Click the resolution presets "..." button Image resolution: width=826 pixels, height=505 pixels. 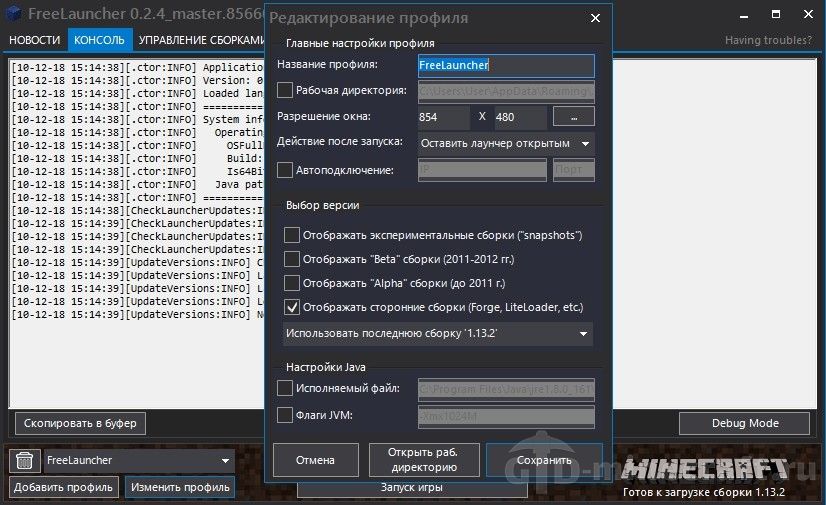[574, 116]
